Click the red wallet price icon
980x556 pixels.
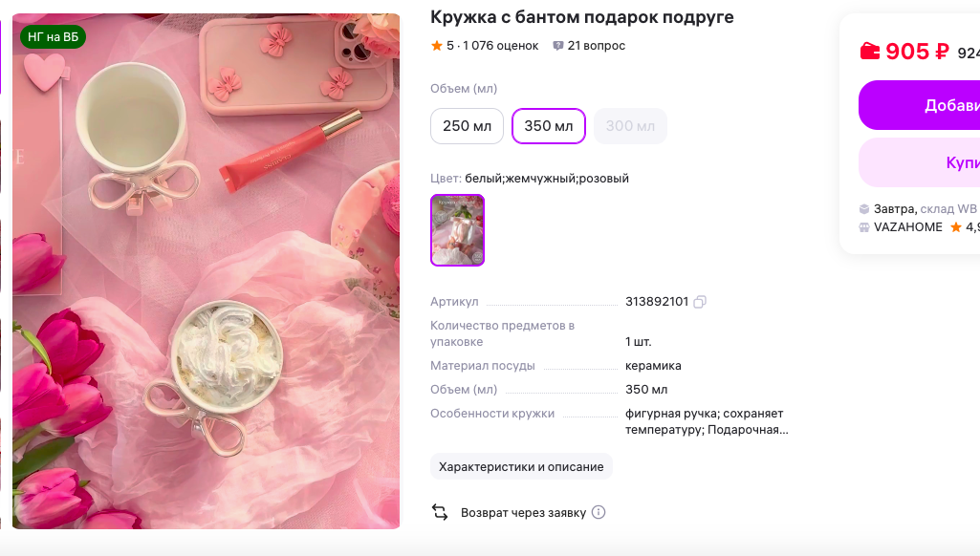click(x=869, y=52)
